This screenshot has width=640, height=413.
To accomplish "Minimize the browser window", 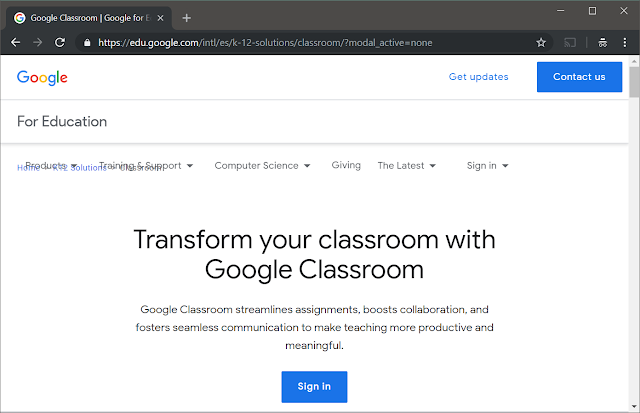I will 561,11.
